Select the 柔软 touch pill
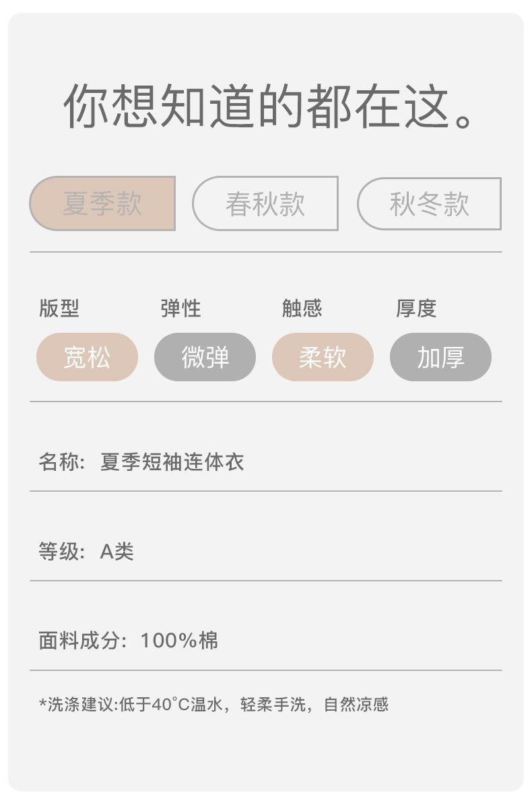 pyautogui.click(x=323, y=357)
